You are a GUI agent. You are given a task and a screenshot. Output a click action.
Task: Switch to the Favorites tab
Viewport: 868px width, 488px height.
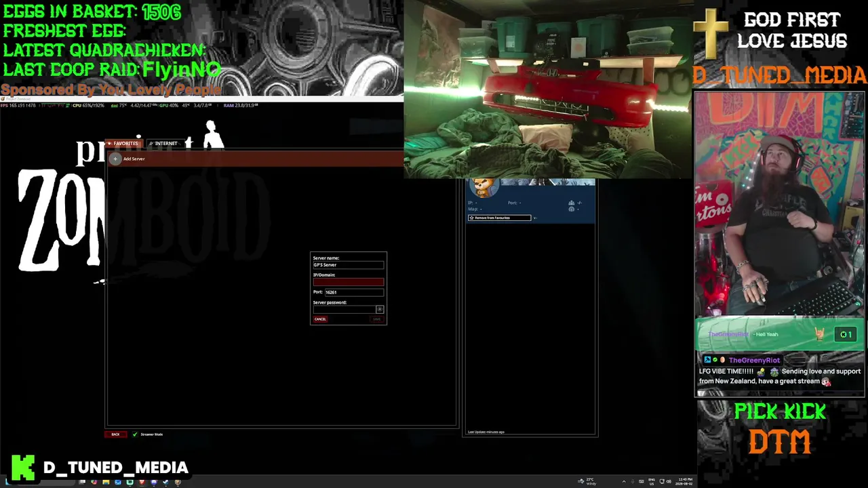coord(123,144)
